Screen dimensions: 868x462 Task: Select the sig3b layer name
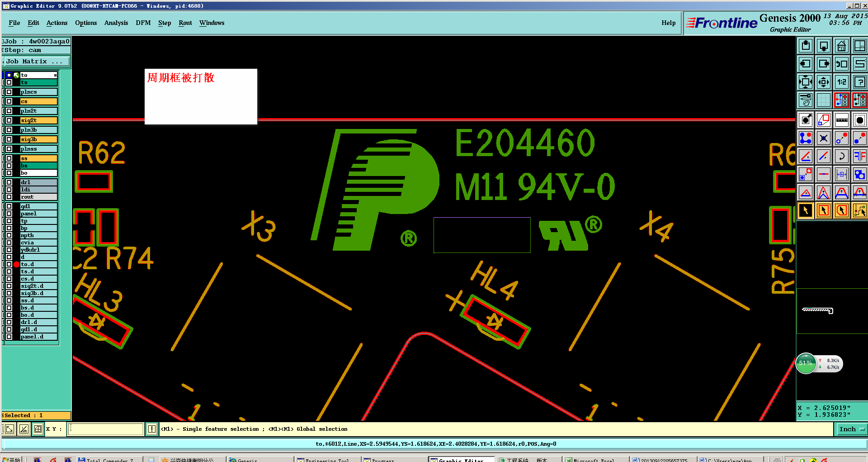click(x=39, y=139)
